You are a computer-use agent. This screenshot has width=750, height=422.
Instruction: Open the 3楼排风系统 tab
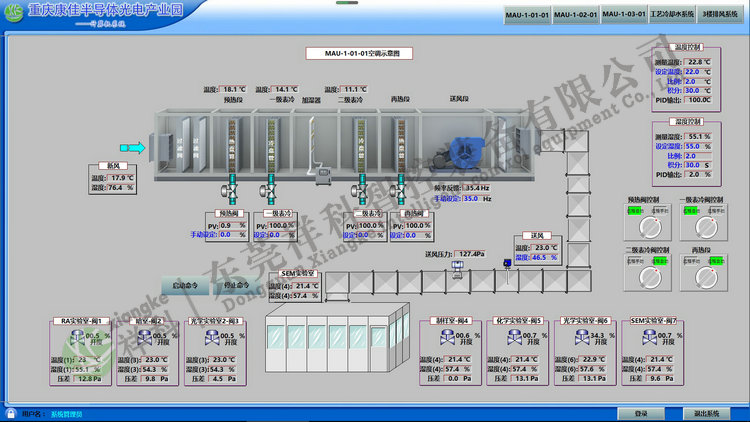coord(723,15)
